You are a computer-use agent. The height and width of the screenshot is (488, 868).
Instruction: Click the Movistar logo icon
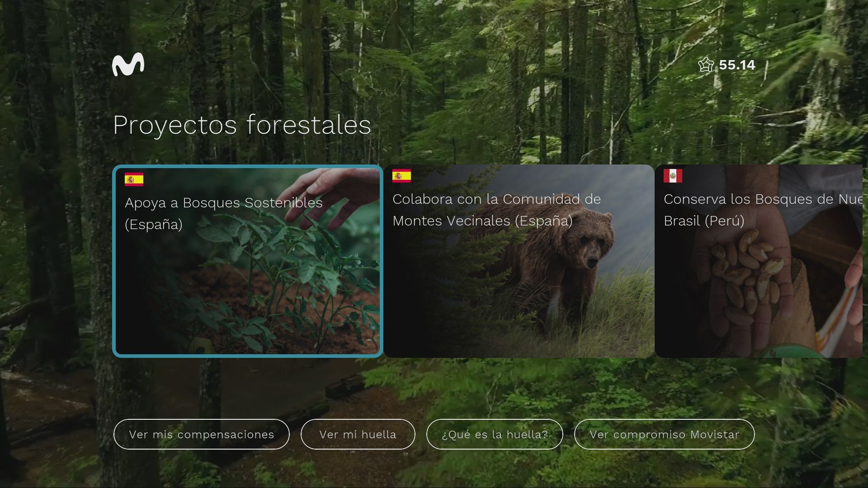(128, 64)
